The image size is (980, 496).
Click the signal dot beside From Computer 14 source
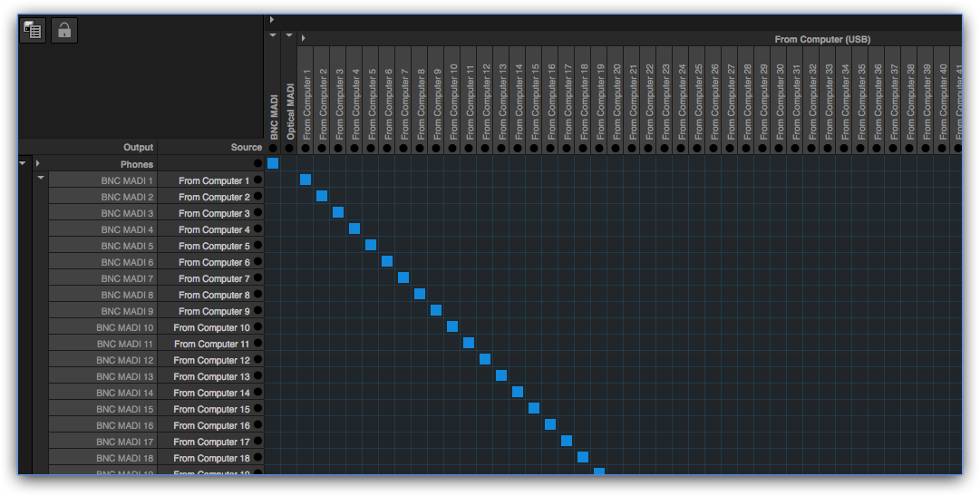click(x=258, y=393)
